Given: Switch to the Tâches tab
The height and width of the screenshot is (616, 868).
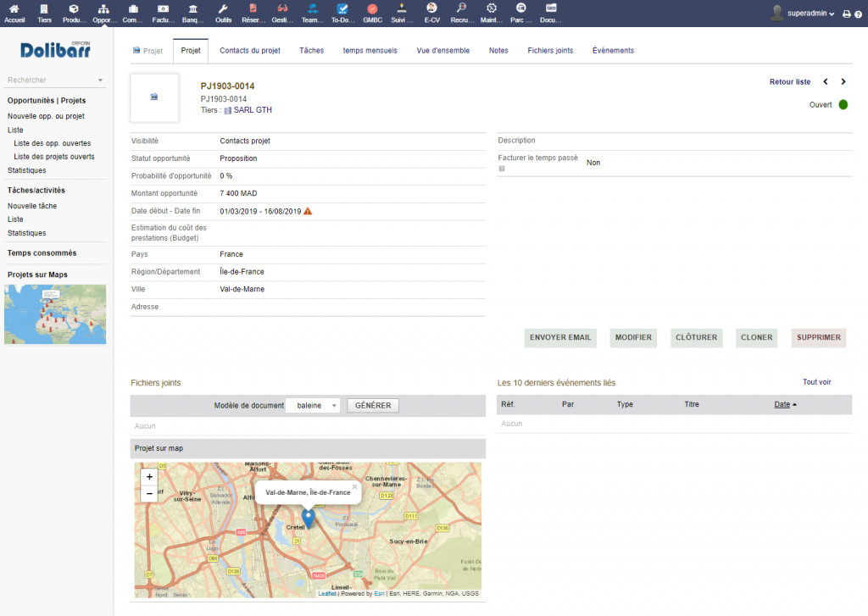Looking at the screenshot, I should [311, 51].
